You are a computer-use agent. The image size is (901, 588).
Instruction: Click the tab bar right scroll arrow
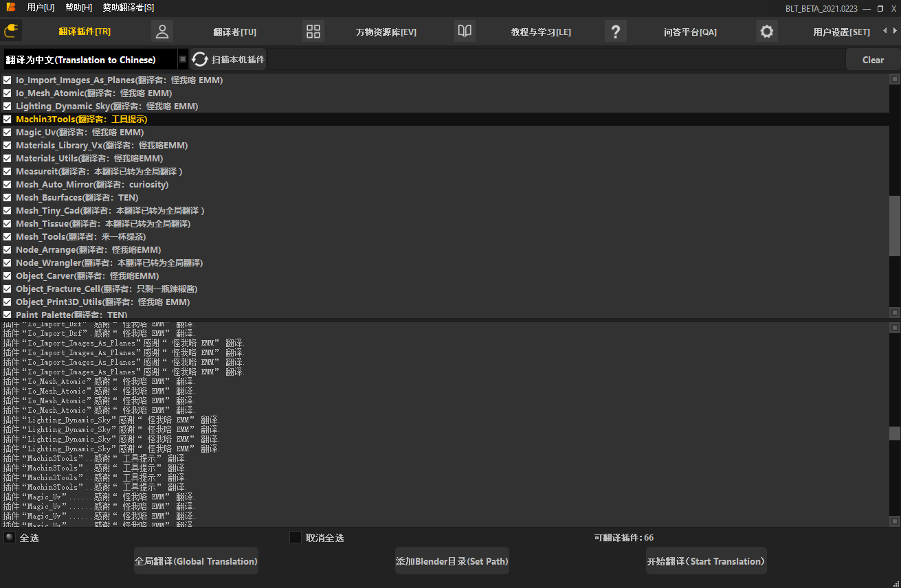coord(895,31)
